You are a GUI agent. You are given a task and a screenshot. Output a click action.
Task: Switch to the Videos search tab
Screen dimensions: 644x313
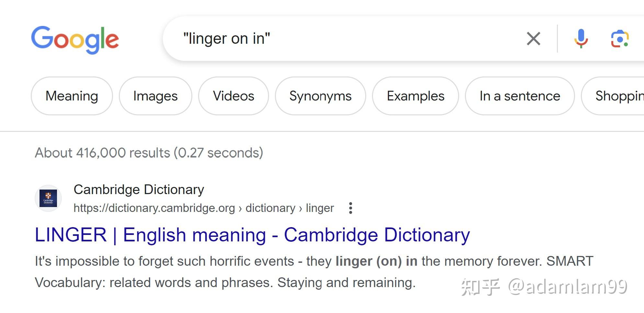233,96
